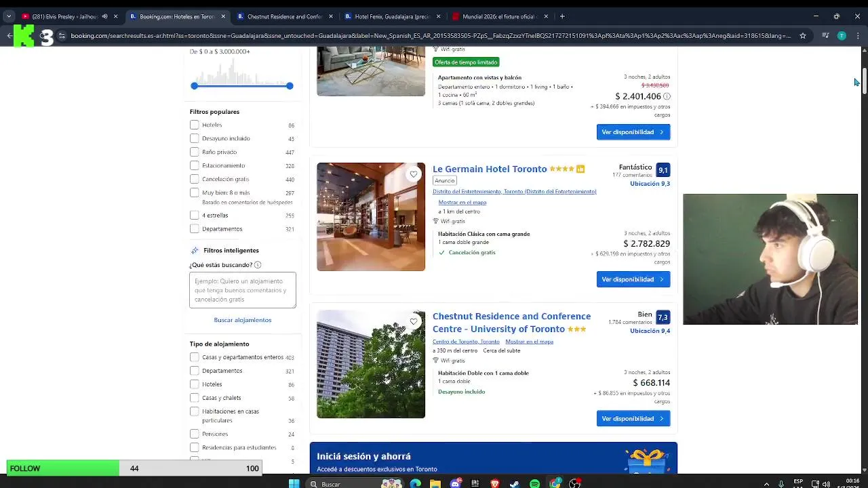Open the browser profile avatar
This screenshot has height=488, width=868.
pos(842,36)
